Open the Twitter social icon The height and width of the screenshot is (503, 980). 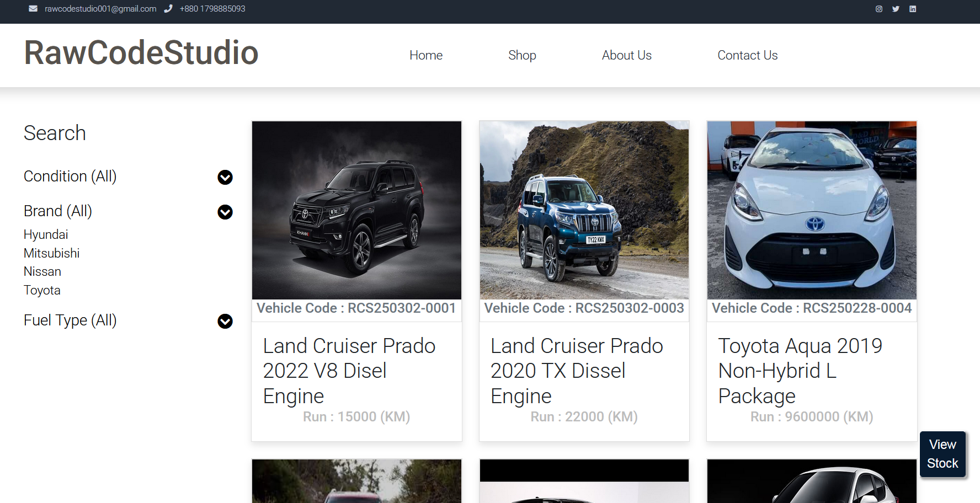(896, 9)
